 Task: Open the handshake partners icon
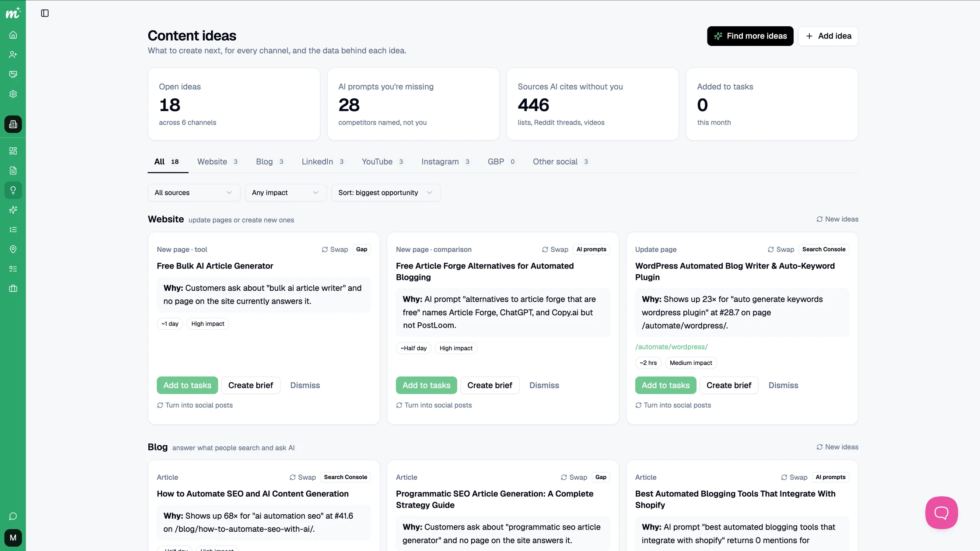coord(13,74)
